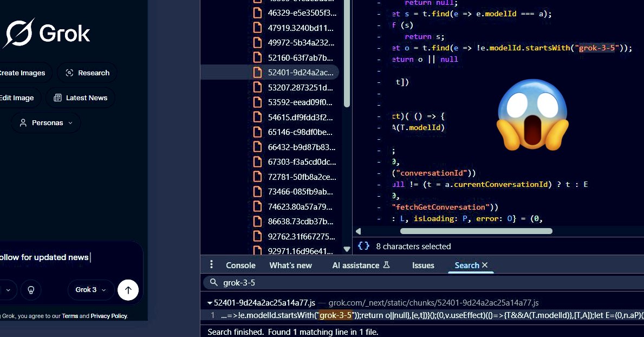This screenshot has width=644, height=337.
Task: Toggle pretty print curly braces icon
Action: pyautogui.click(x=363, y=246)
